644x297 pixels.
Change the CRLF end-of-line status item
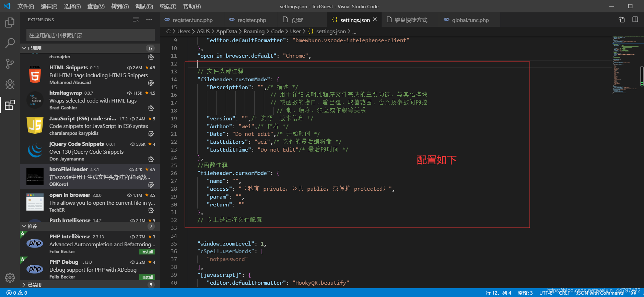pos(564,293)
